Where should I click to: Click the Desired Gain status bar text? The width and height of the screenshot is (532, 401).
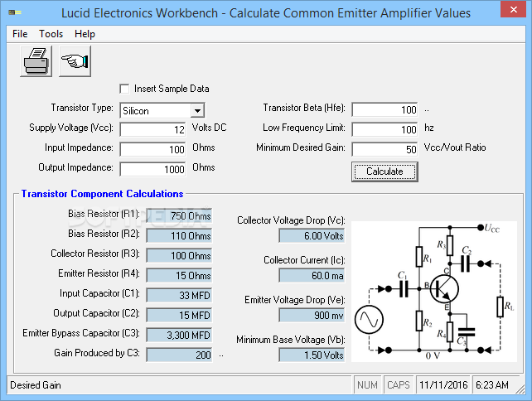click(x=36, y=385)
